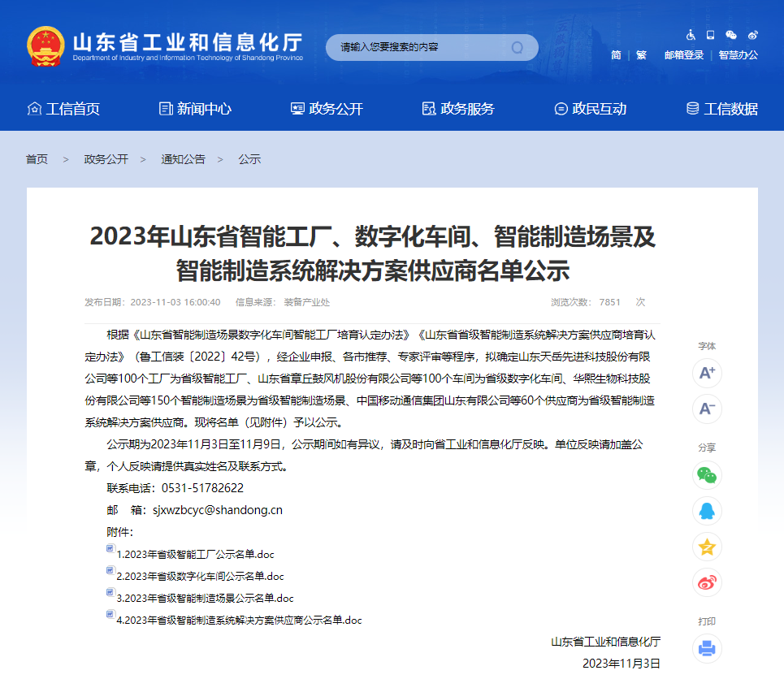Open the 工信数据 navigation menu
Image resolution: width=784 pixels, height=692 pixels.
[726, 107]
